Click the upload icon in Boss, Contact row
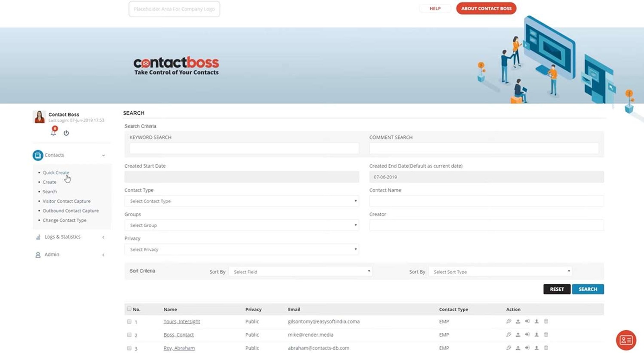Viewport: 644px width, 353px height. (x=518, y=335)
